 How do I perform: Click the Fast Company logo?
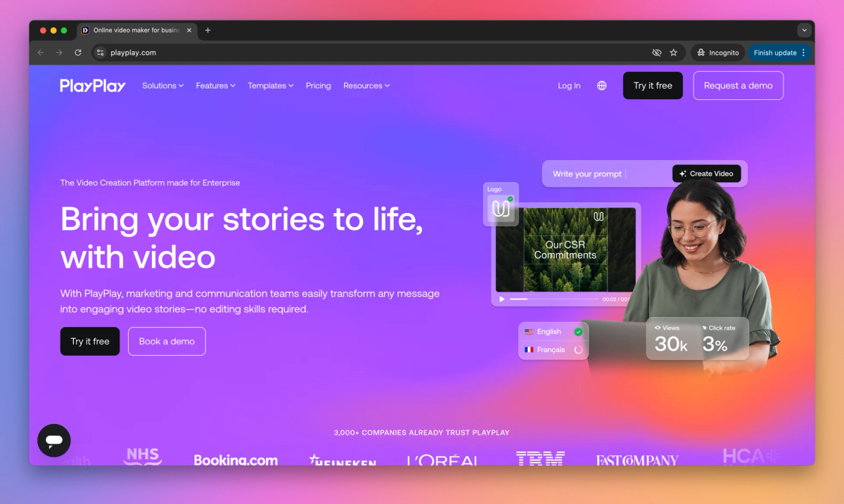[637, 460]
